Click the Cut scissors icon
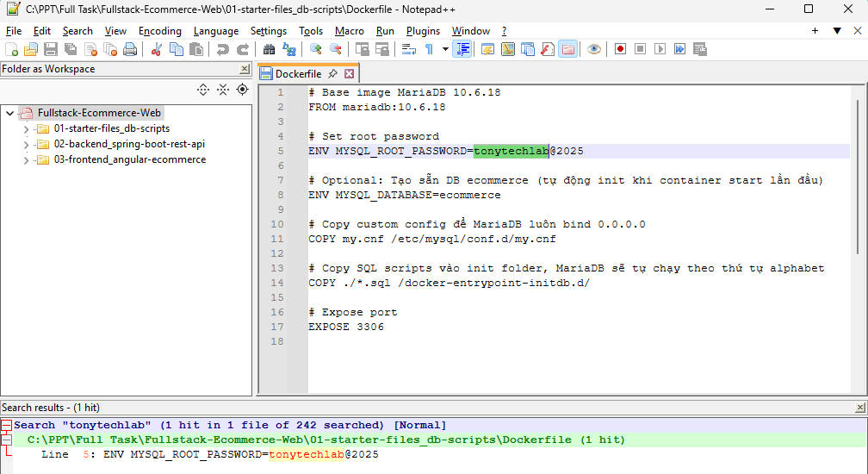 point(157,49)
